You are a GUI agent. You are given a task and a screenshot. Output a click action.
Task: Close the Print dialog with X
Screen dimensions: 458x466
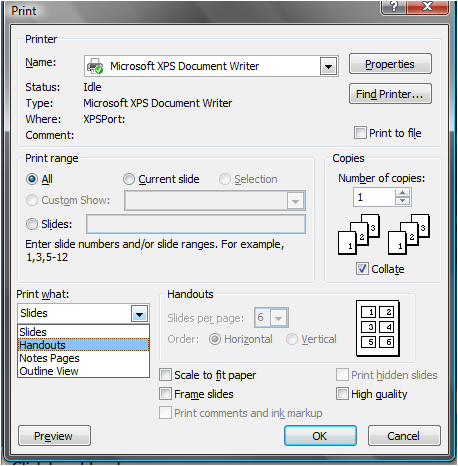click(427, 7)
